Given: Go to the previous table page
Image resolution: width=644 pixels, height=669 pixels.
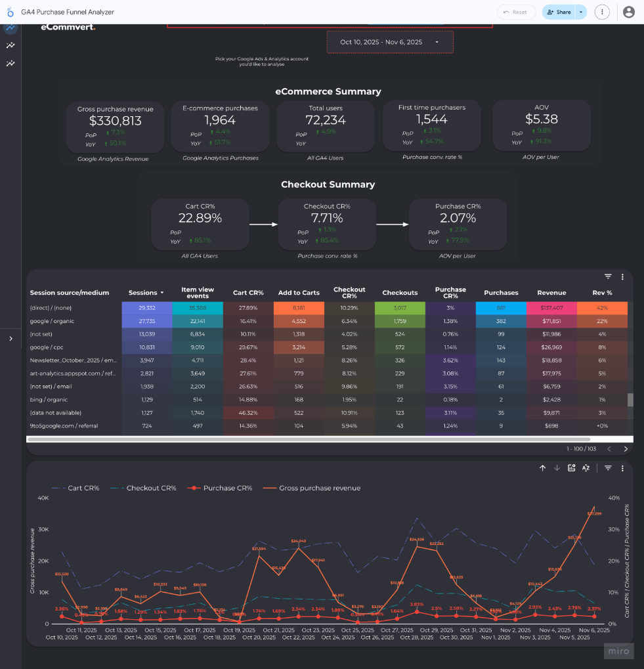Looking at the screenshot, I should tap(609, 449).
